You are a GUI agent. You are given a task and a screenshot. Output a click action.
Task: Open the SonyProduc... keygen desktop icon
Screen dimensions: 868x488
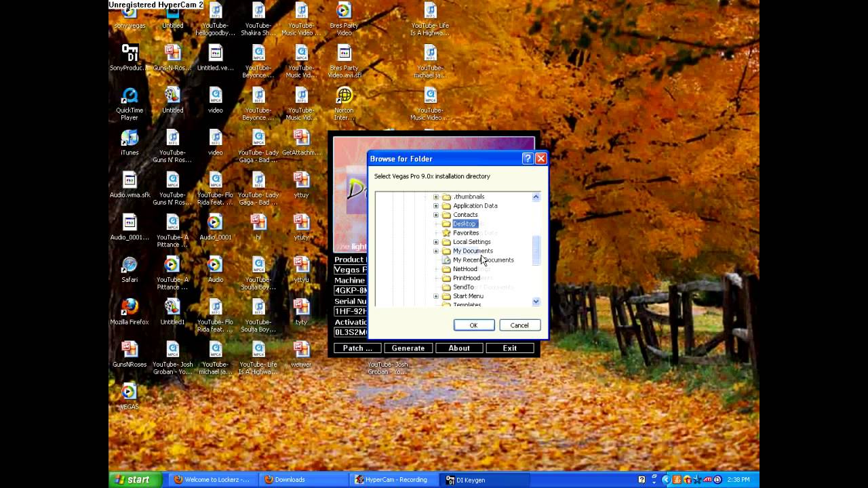click(130, 58)
